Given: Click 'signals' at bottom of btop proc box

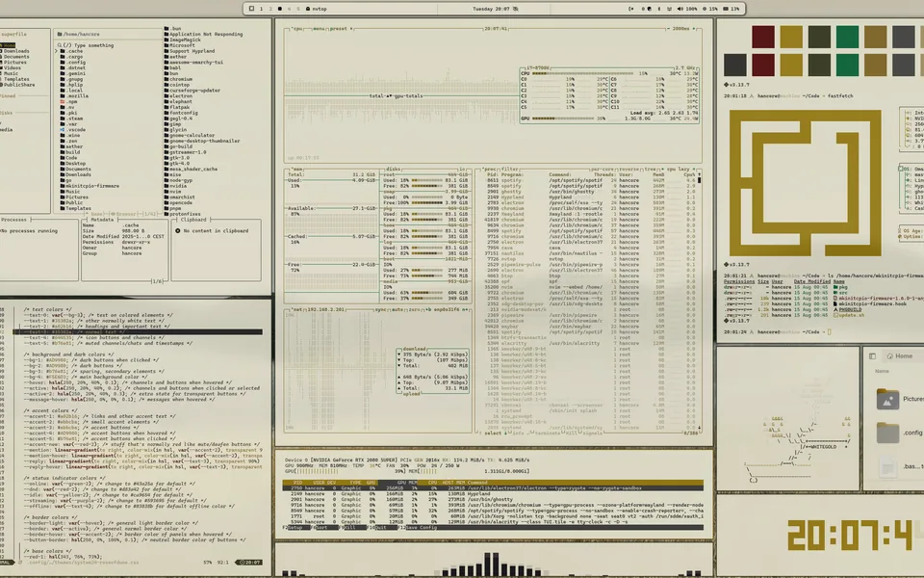Looking at the screenshot, I should [592, 433].
